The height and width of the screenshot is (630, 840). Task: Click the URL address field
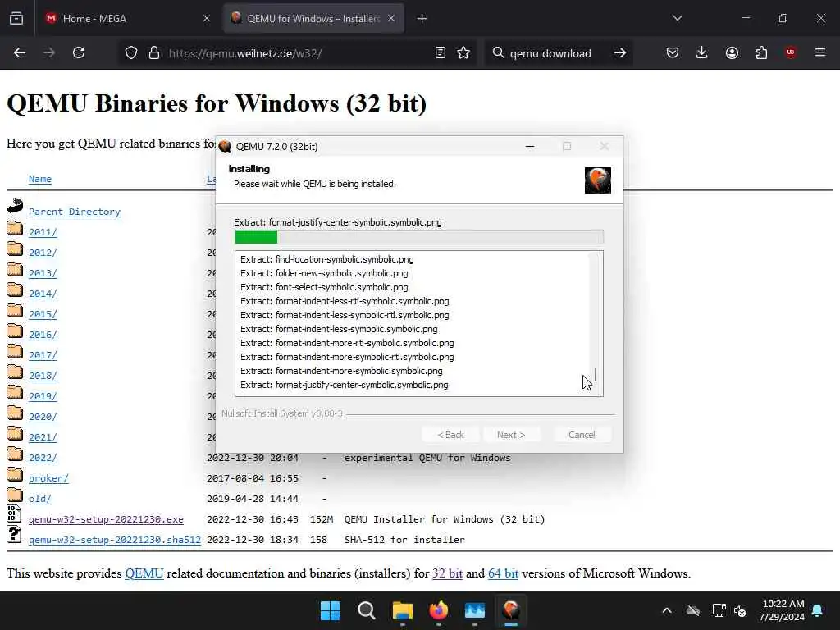297,53
